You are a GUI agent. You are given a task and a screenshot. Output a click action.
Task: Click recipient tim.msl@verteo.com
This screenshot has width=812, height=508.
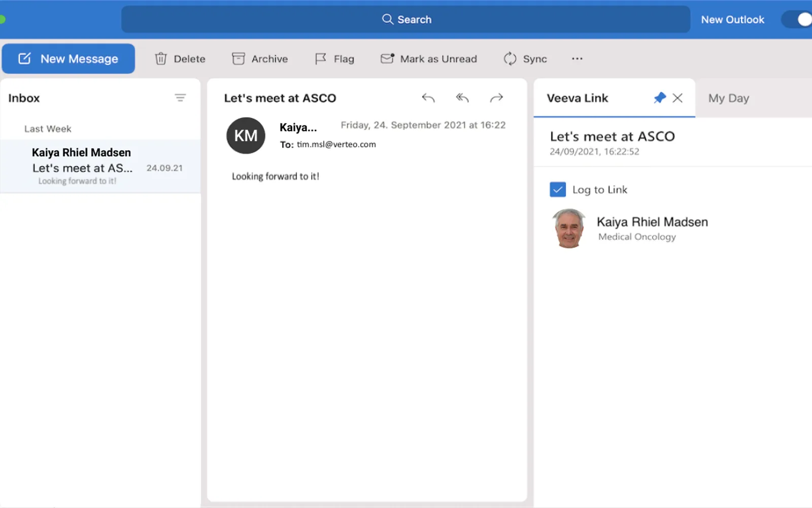(x=336, y=144)
